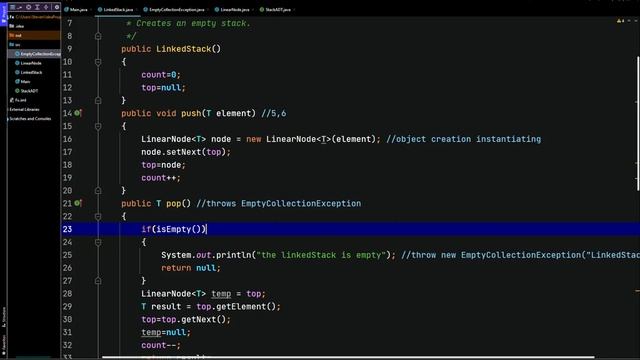Click 'isEmpty()' call on line 23
The width and height of the screenshot is (640, 360).
178,229
